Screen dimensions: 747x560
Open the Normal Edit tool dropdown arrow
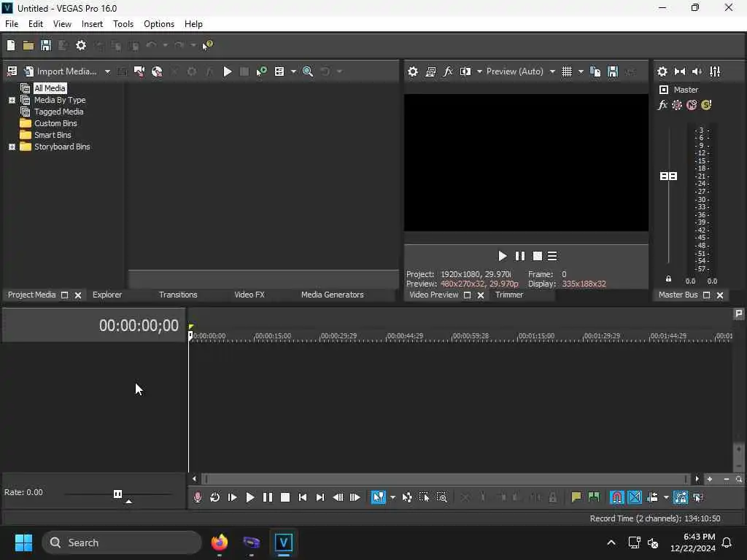click(392, 497)
